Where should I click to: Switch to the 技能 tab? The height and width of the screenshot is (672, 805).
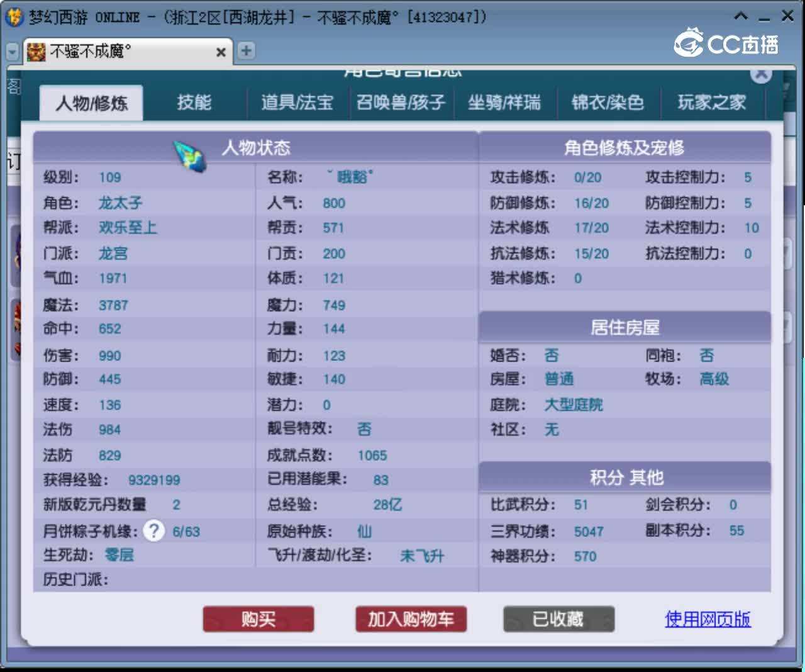pos(194,102)
